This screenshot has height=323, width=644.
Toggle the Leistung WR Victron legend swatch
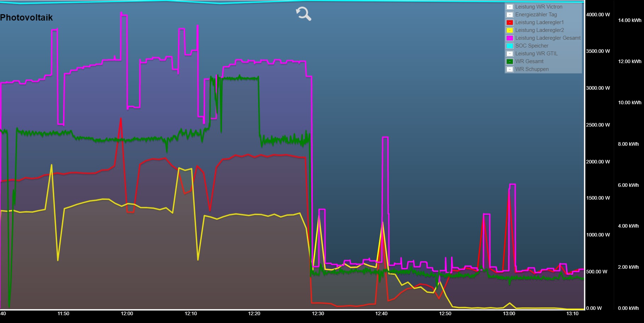[x=510, y=7]
